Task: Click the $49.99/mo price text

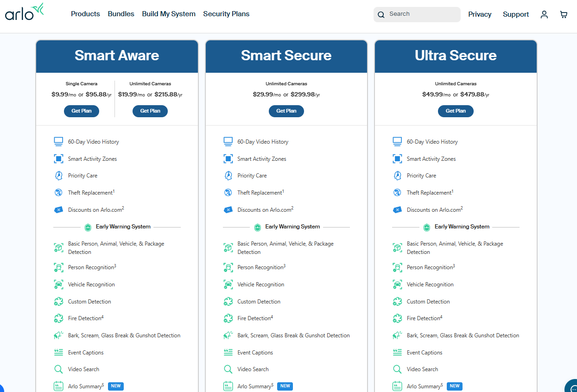Action: point(436,95)
